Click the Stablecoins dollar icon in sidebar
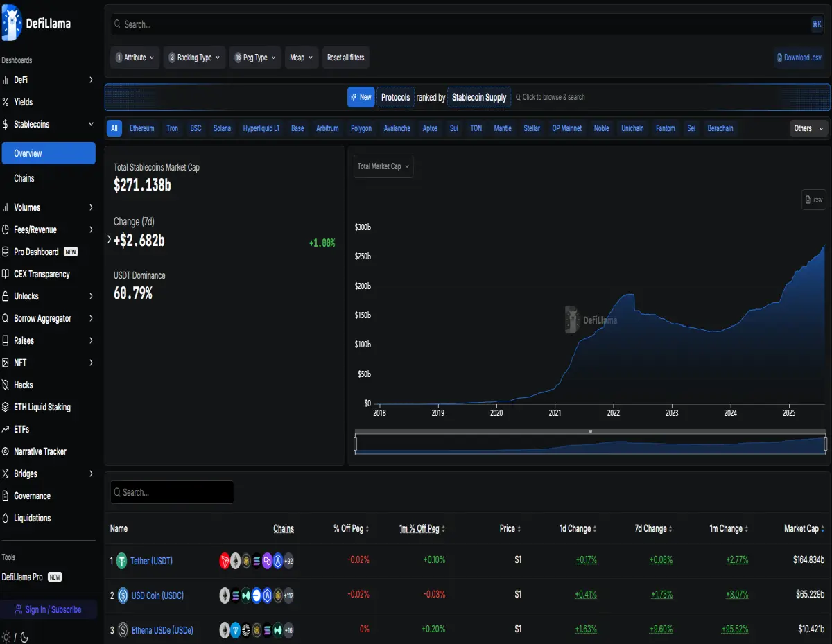832x644 pixels. (6, 124)
